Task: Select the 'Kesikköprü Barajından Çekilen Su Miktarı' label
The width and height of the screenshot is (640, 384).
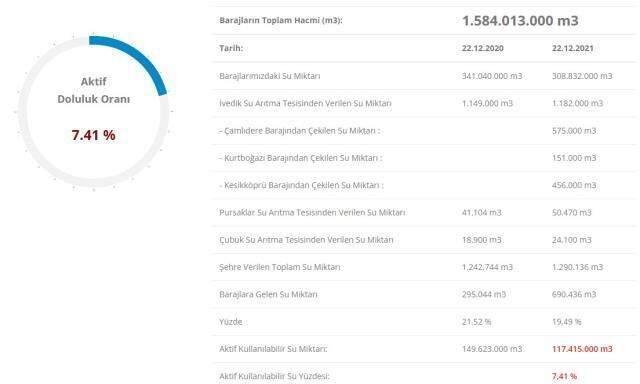Action: click(x=302, y=185)
